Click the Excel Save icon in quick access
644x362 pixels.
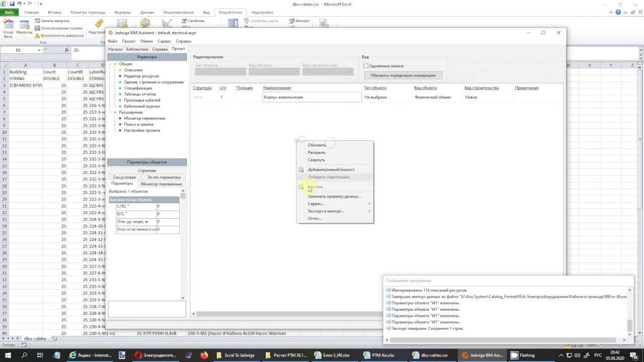point(12,4)
